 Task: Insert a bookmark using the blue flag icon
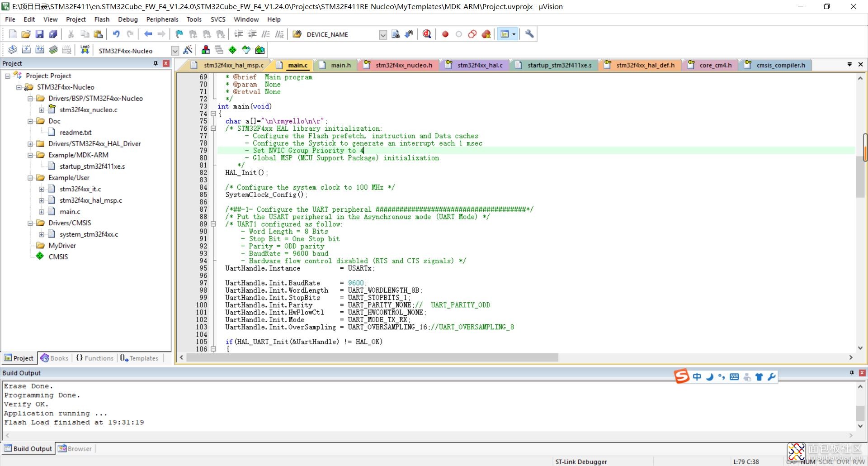click(179, 34)
